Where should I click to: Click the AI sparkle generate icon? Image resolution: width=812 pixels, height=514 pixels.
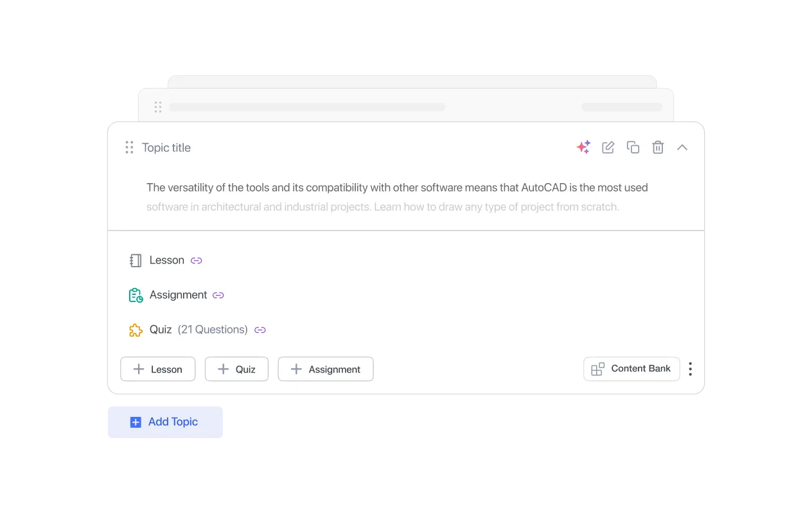tap(583, 147)
